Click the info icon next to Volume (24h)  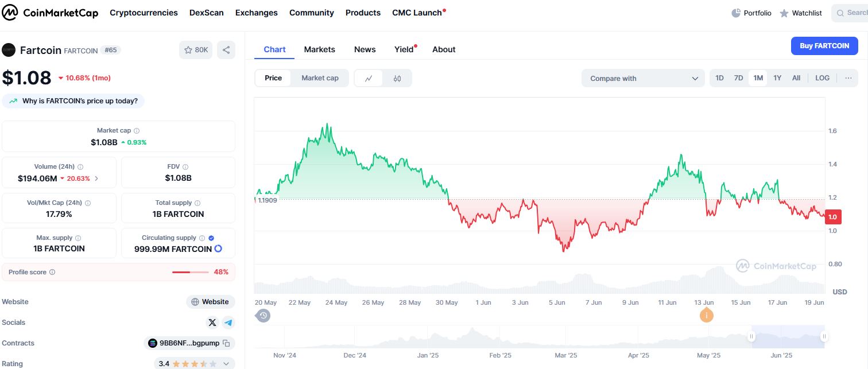pos(80,167)
